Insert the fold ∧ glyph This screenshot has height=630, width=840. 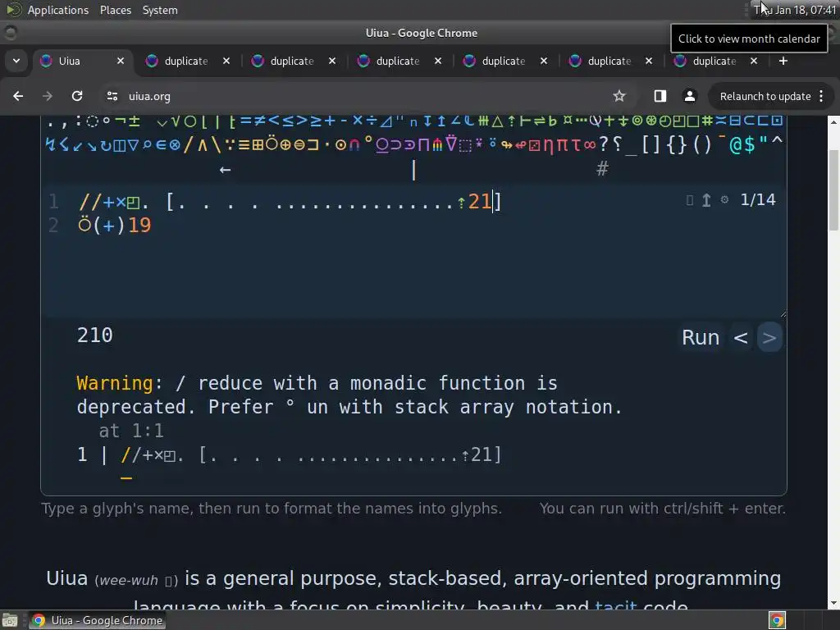tap(203, 144)
